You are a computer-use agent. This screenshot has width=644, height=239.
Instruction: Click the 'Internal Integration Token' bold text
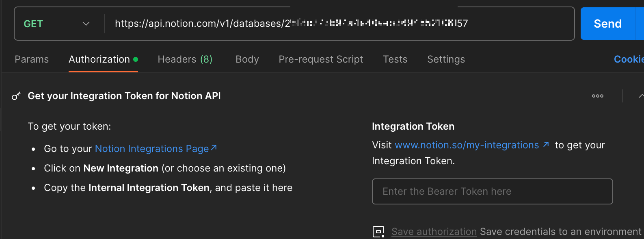coord(149,188)
